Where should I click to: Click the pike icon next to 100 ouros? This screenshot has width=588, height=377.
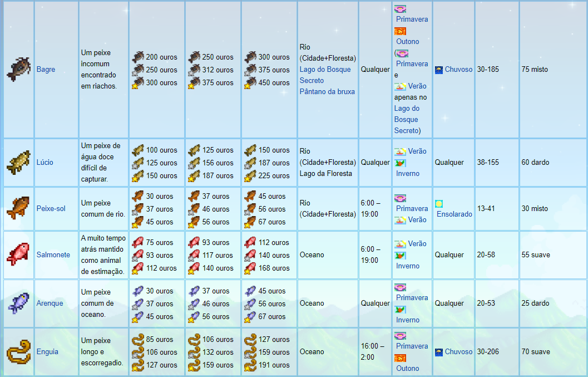pyautogui.click(x=137, y=150)
